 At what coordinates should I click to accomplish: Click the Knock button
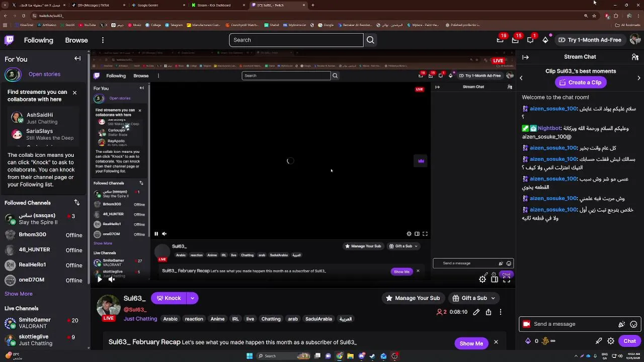click(169, 298)
